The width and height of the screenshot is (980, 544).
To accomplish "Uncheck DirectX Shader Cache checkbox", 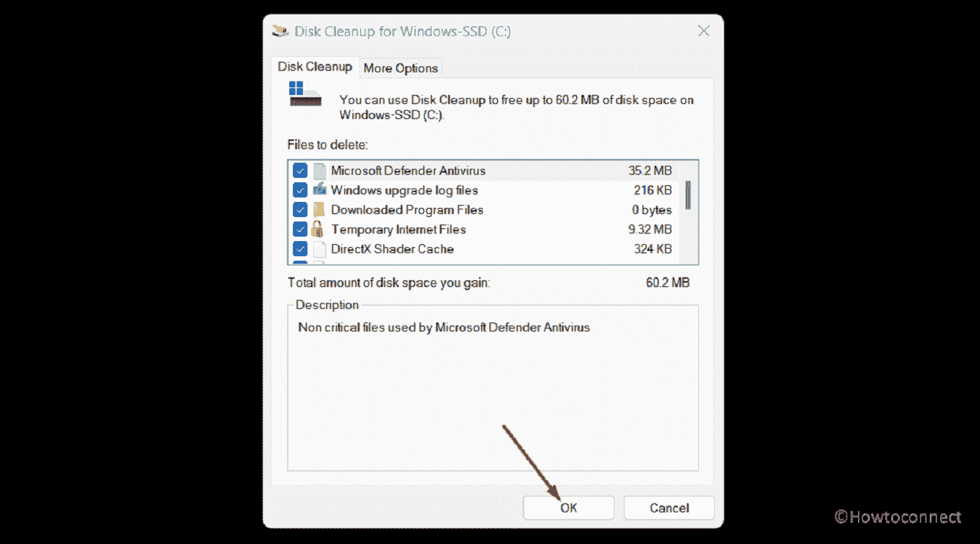I will coord(300,249).
